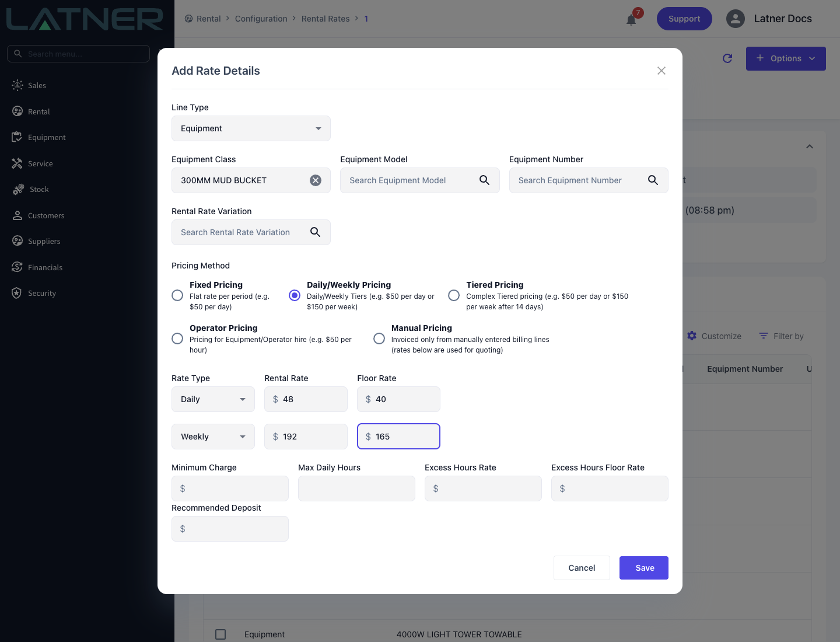Click the Rental Rate Variation search icon
This screenshot has width=840, height=642.
tap(315, 232)
